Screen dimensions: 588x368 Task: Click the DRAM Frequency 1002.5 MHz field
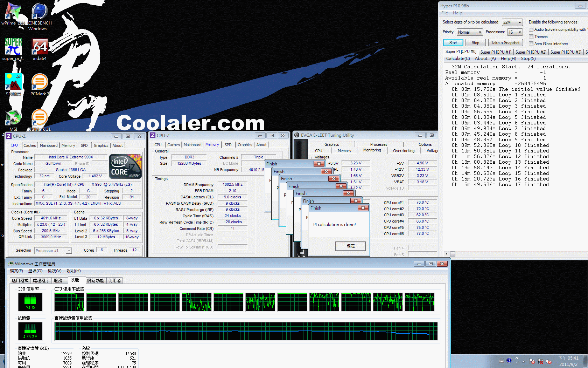(233, 184)
